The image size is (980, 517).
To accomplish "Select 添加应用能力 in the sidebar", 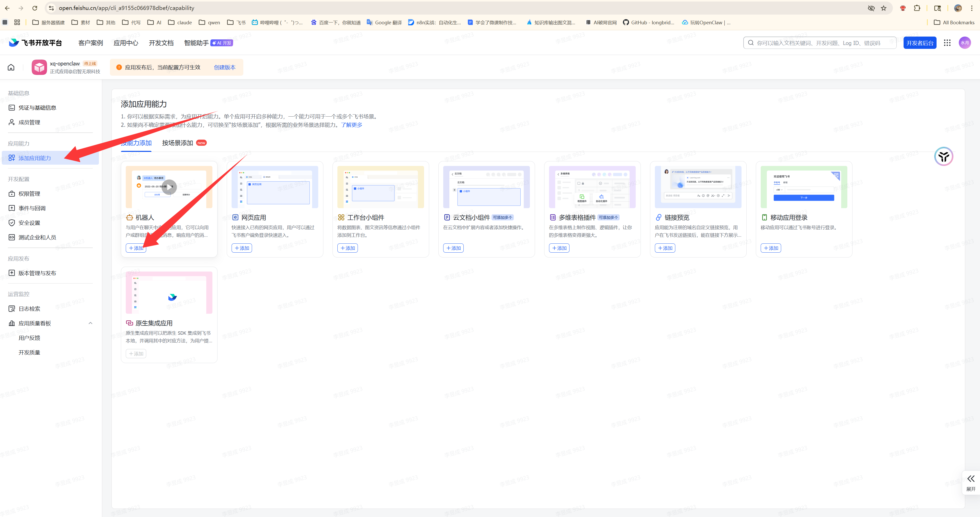I will (x=50, y=158).
